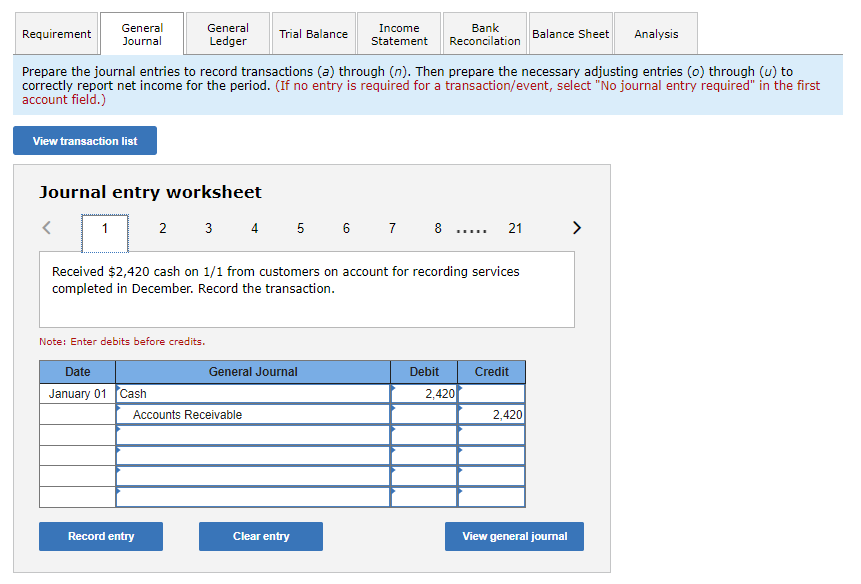
Task: Click an empty Date cell in the worksheet
Action: point(77,435)
